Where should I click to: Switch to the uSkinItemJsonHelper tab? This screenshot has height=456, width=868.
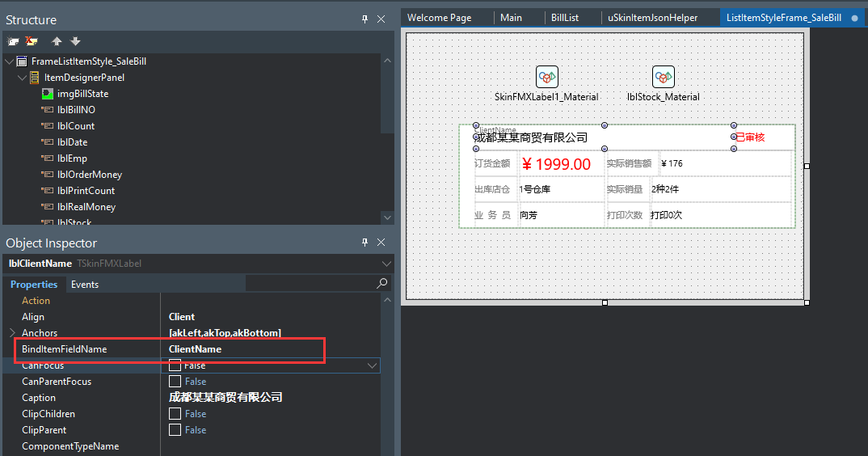pos(653,18)
